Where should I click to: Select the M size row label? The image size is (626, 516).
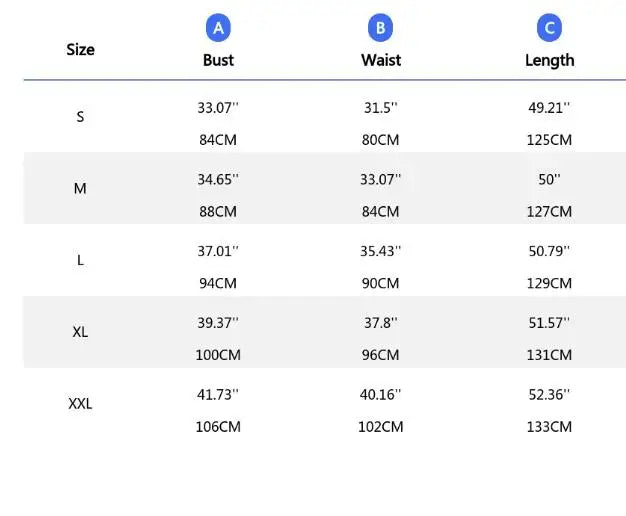[80, 188]
